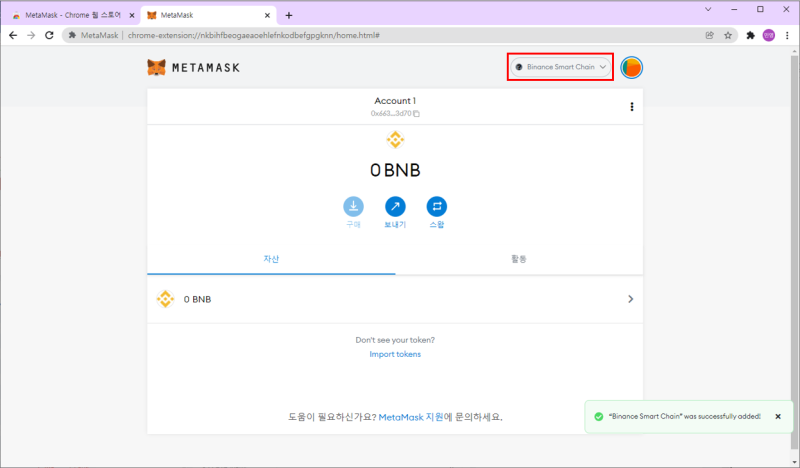Copy the 0x663...3d70 address
Viewport: 800px width, 468px height.
[395, 113]
